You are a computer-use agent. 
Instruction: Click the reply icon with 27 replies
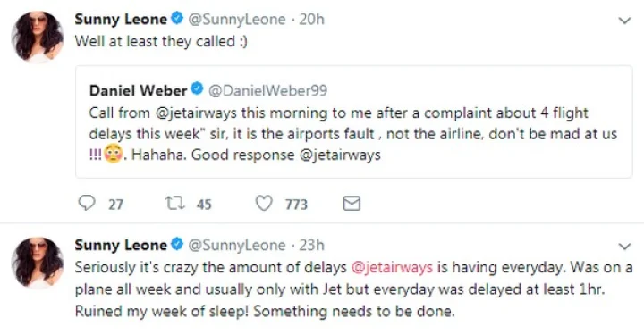(x=87, y=203)
